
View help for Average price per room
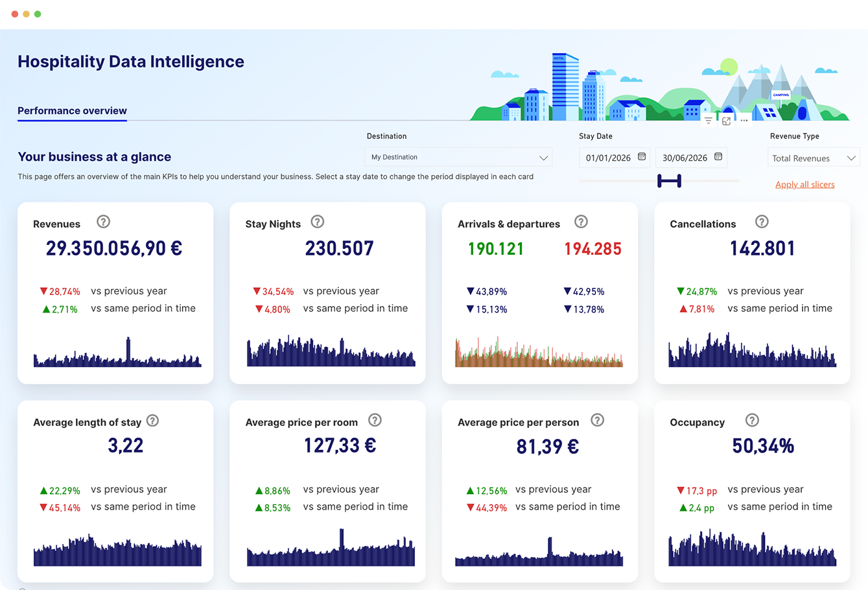[375, 420]
